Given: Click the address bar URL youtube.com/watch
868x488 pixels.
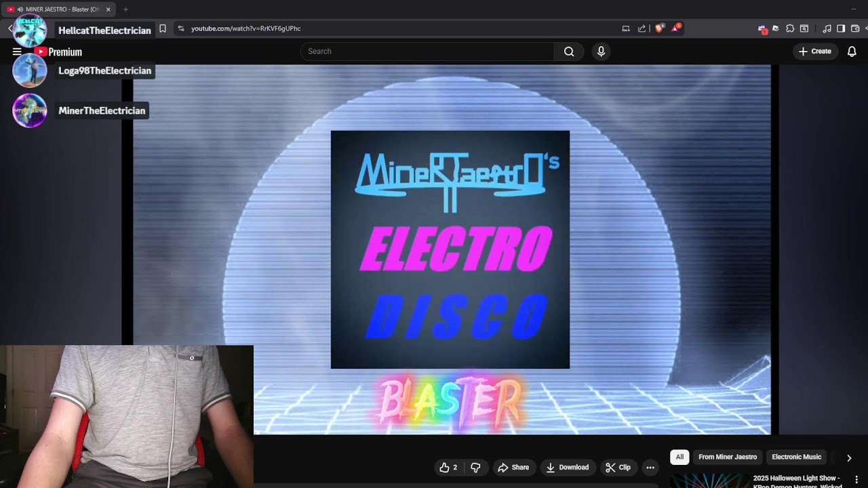Looking at the screenshot, I should (x=246, y=28).
